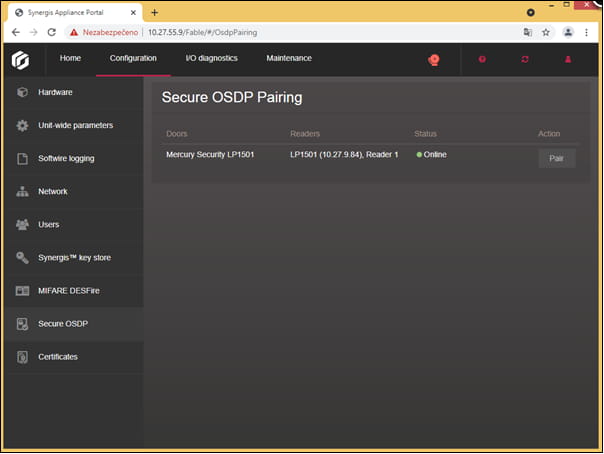This screenshot has width=604, height=454.
Task: Click the Certificates badge icon
Action: (x=22, y=357)
